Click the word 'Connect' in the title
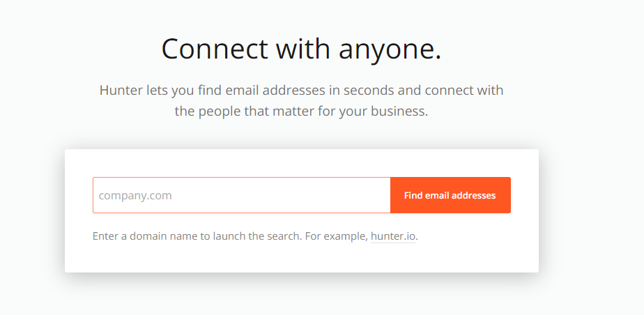The width and height of the screenshot is (644, 315). (215, 49)
